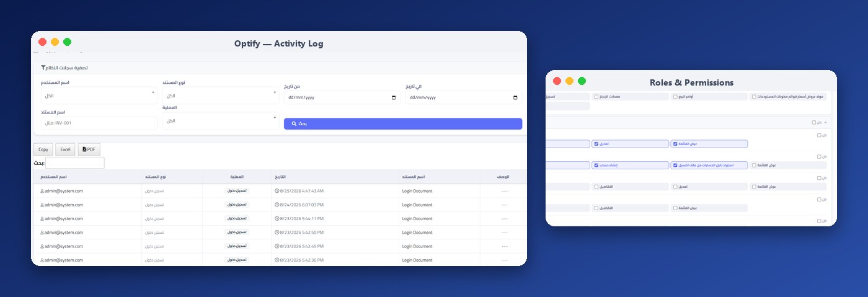Uncheck the checked عرض القائمة permission
The image size is (868, 297).
click(675, 144)
